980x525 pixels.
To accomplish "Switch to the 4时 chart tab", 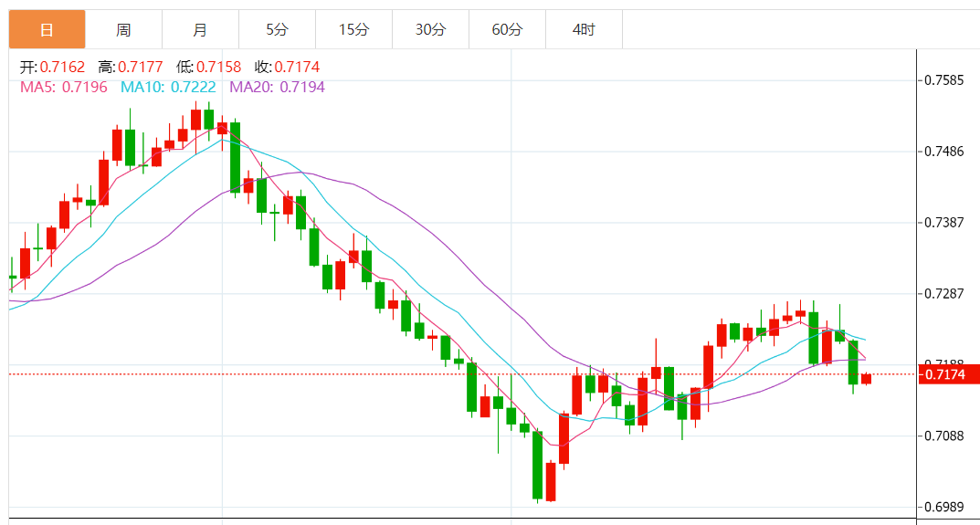I will coord(584,30).
